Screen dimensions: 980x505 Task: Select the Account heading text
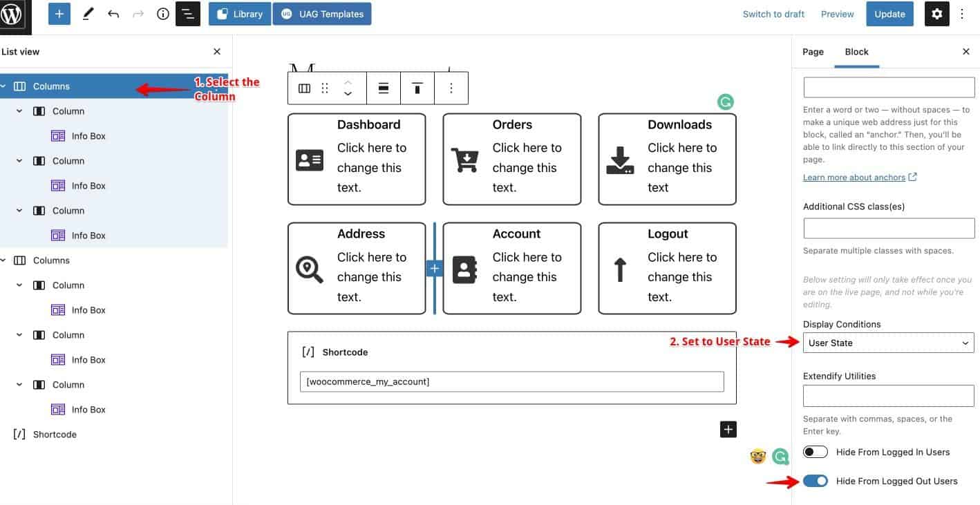tap(516, 234)
